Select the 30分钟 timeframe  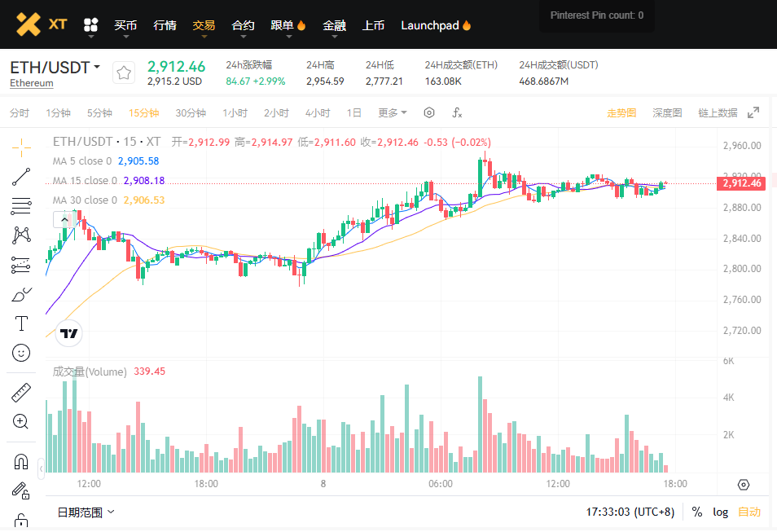[191, 112]
